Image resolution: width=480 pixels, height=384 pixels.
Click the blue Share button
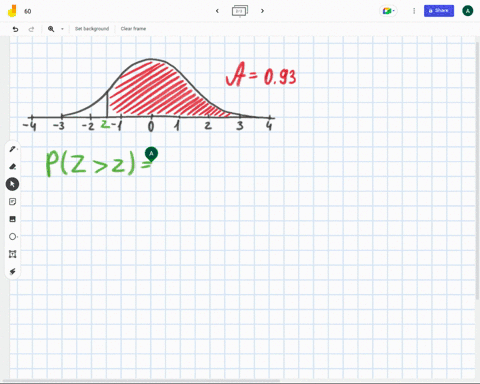pos(439,11)
